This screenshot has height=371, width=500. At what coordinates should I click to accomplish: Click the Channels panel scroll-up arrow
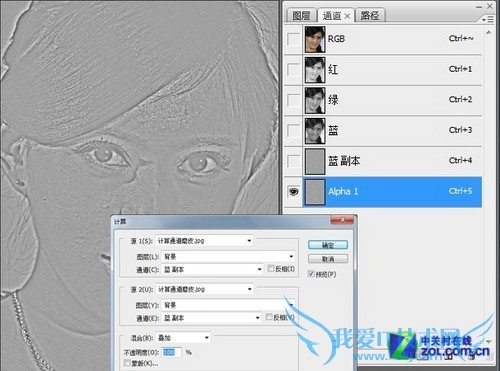(x=488, y=32)
